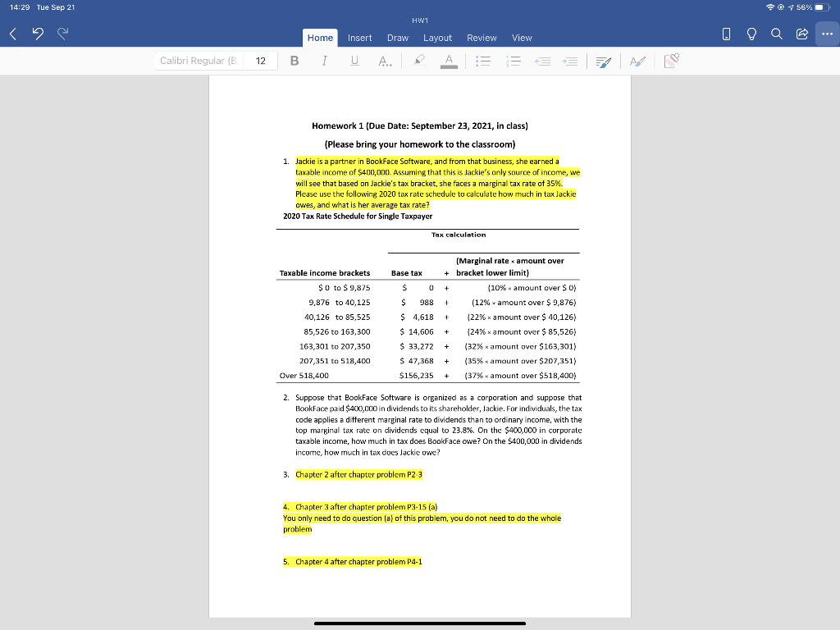
Task: Open the font size selector
Action: pos(260,60)
